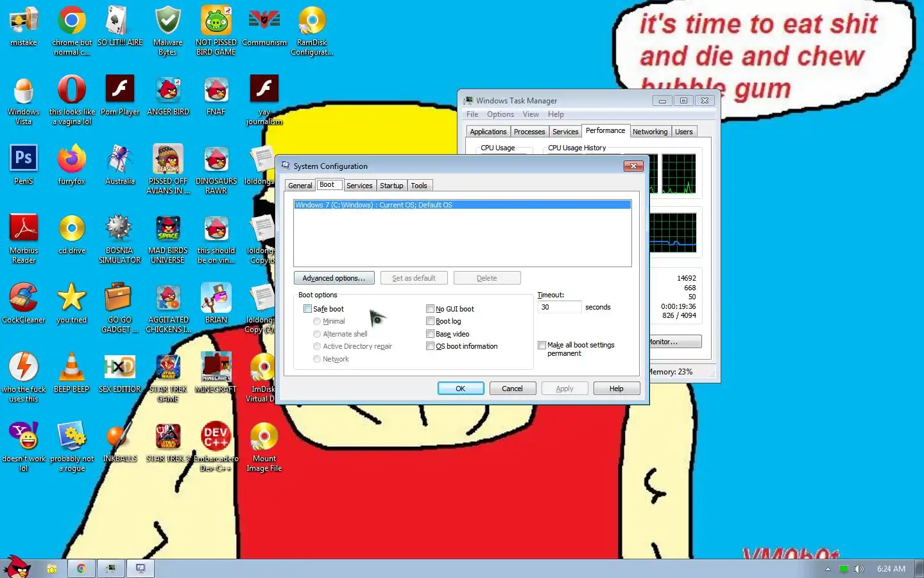The width and height of the screenshot is (924, 578).
Task: Open the MINECRAFT desktop icon
Action: tap(216, 374)
